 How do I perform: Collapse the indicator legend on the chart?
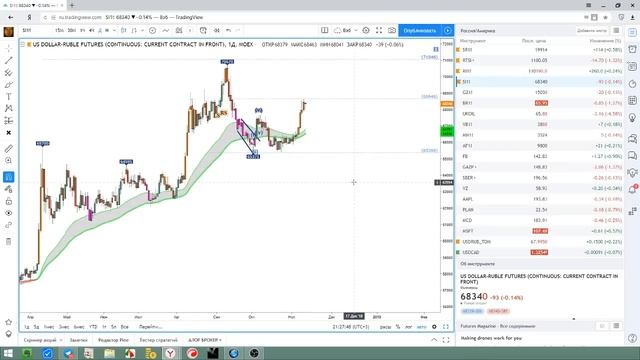click(x=23, y=44)
